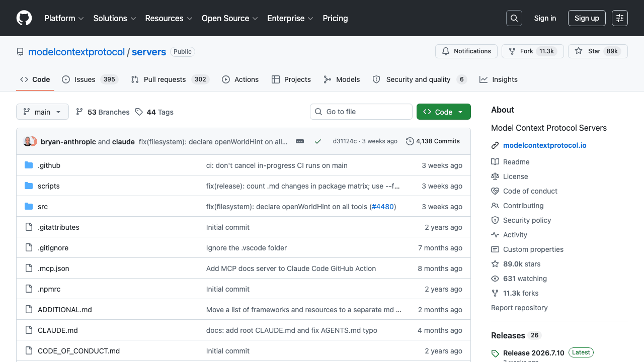644x362 pixels.
Task: Open commit hash d31124c
Action: point(345,141)
